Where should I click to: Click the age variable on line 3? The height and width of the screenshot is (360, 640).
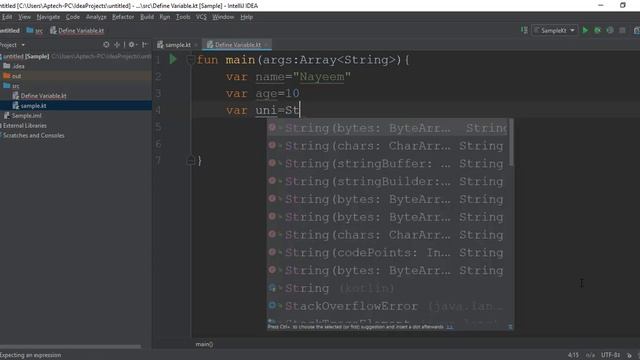click(266, 93)
